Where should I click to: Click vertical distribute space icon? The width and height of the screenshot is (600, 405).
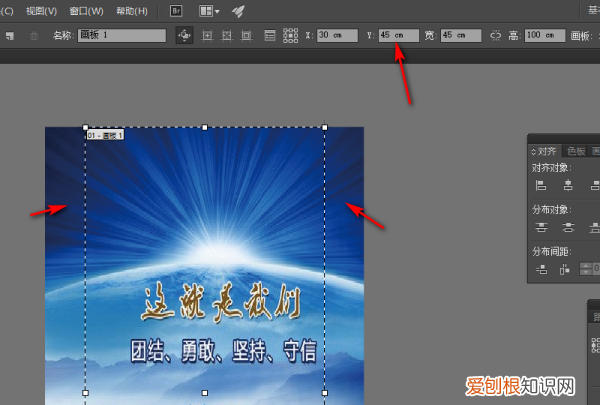(x=541, y=269)
